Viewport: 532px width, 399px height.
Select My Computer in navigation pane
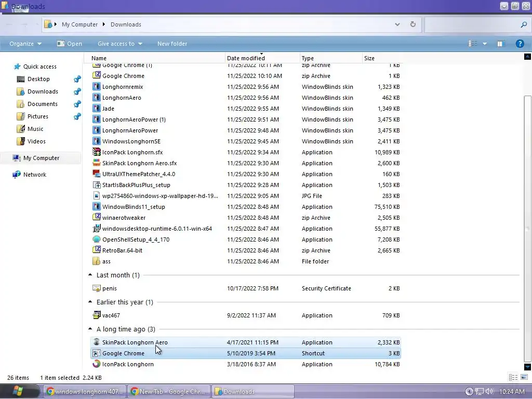tap(41, 158)
